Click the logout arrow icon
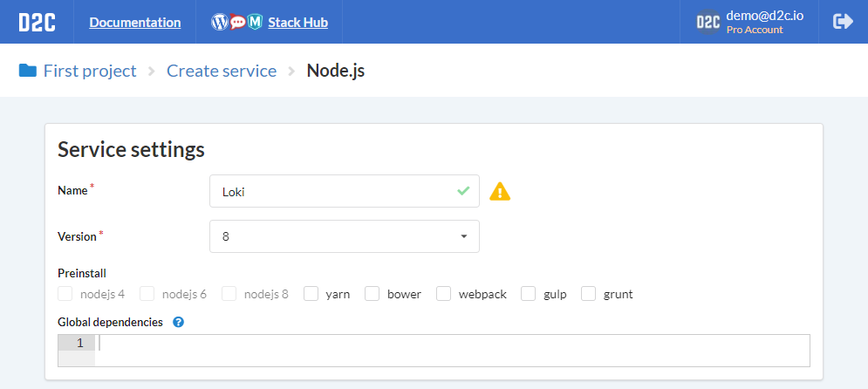 tap(843, 22)
